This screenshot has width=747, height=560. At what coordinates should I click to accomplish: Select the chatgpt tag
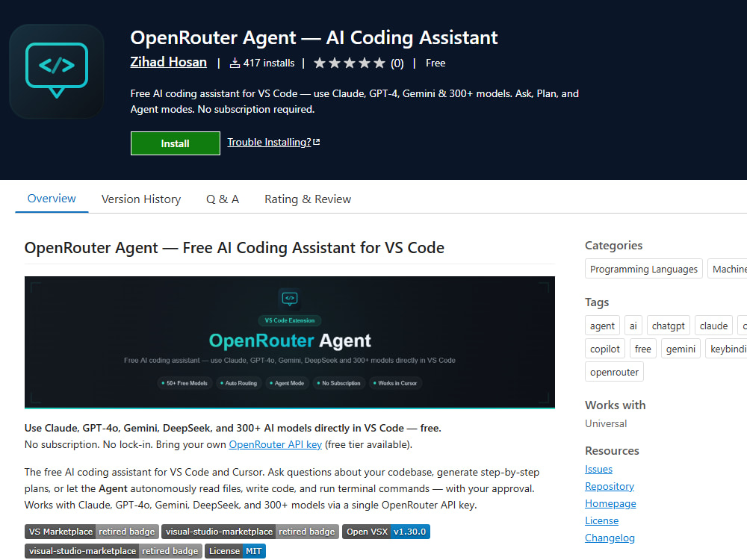coord(668,326)
